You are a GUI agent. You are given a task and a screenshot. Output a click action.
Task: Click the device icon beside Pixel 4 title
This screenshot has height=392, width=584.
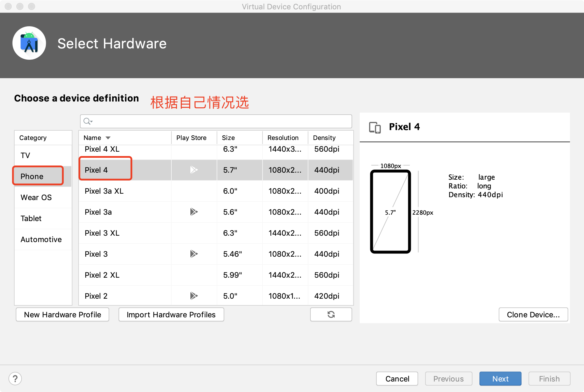pyautogui.click(x=375, y=127)
